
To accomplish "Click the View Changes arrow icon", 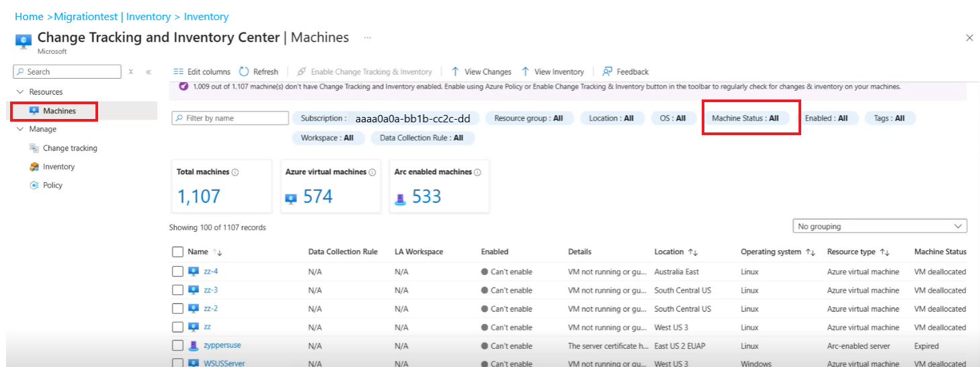I will pyautogui.click(x=455, y=71).
